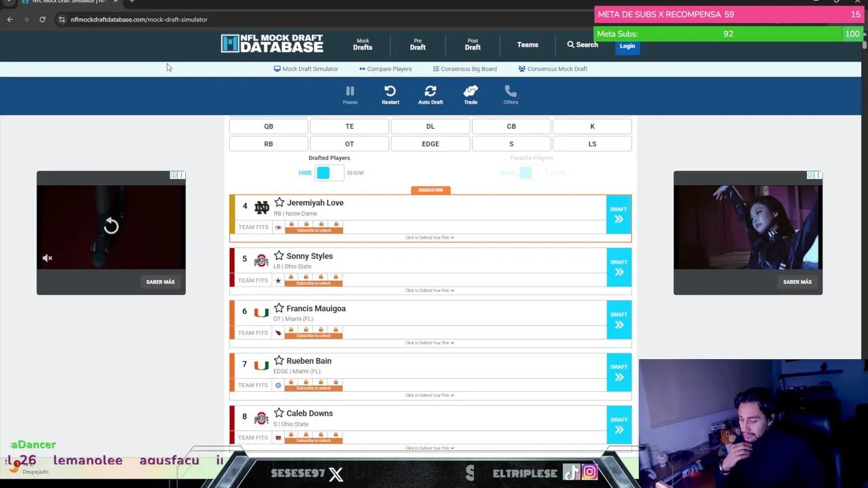Star Rueben Bain as favorite
Viewport: 868px width, 488px height.
(279, 361)
